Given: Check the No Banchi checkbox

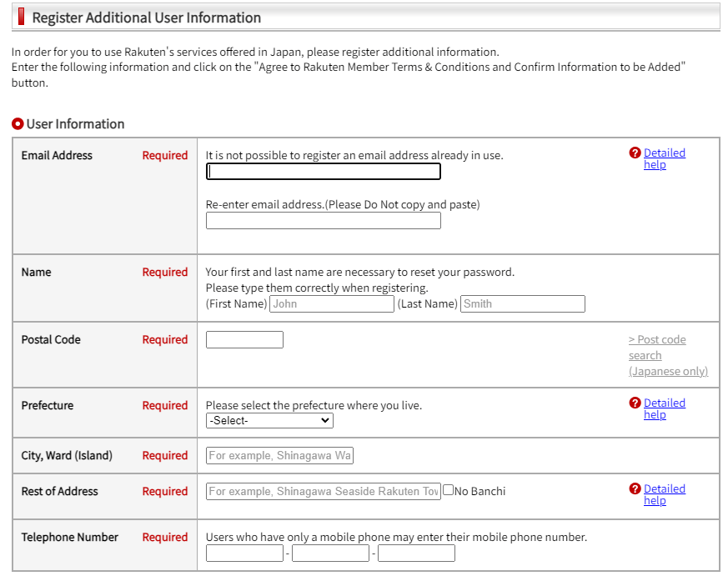Looking at the screenshot, I should click(448, 490).
